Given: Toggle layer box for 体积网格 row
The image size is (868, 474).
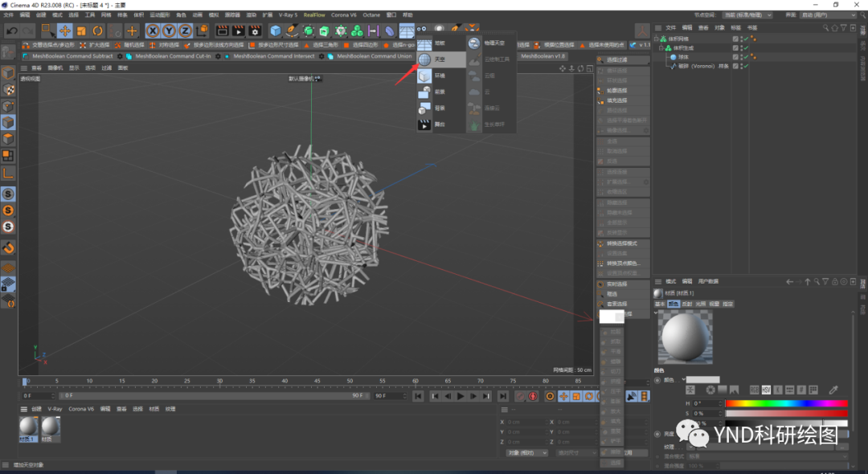Looking at the screenshot, I should coord(735,39).
